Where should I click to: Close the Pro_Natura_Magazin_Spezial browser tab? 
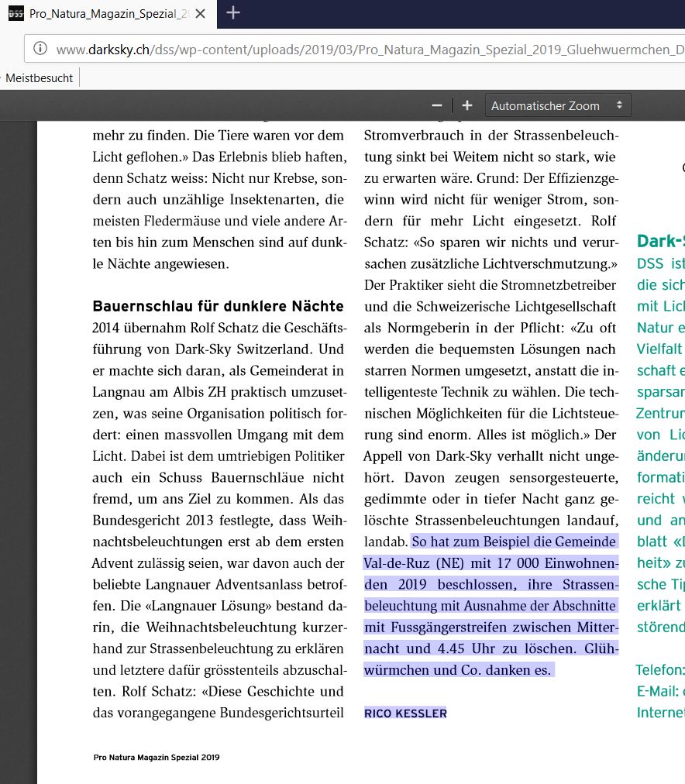tap(200, 13)
